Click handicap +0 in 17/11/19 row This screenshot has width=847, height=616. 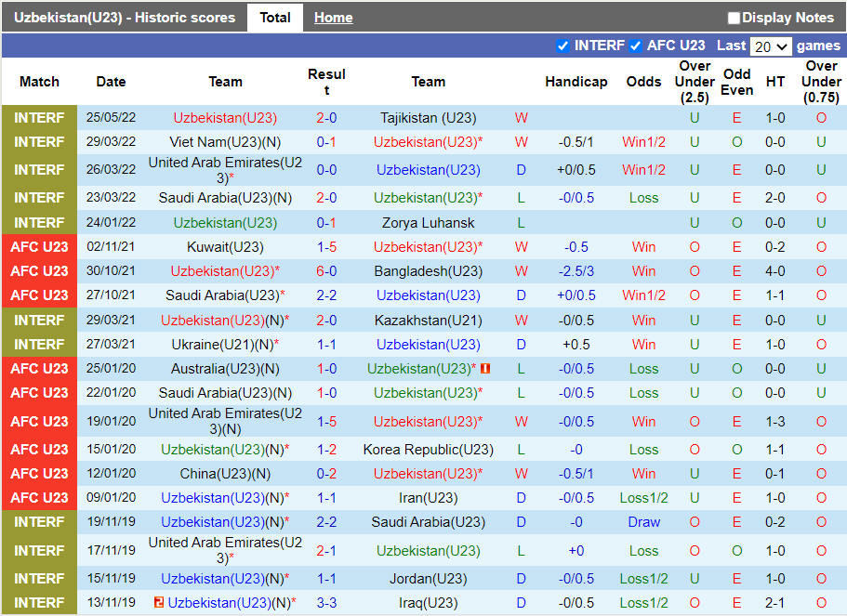(576, 551)
